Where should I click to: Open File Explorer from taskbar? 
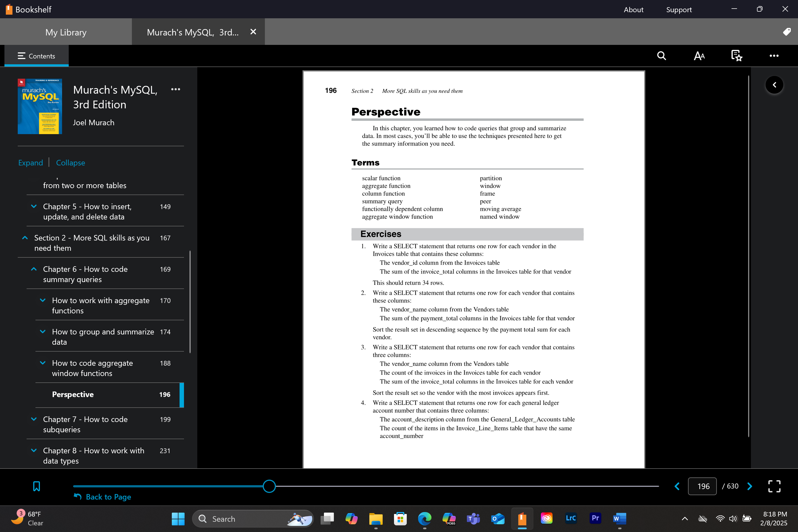(376, 519)
